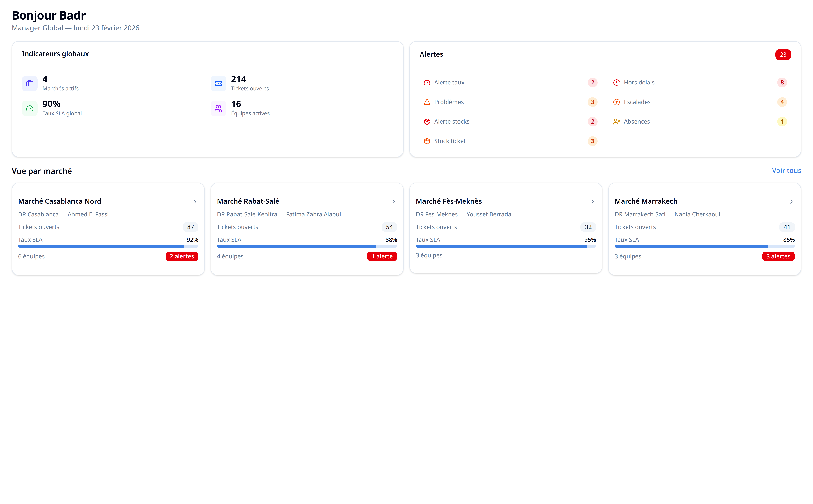Click Fès-Meknès tickets count 32
813x504 pixels.
588,227
